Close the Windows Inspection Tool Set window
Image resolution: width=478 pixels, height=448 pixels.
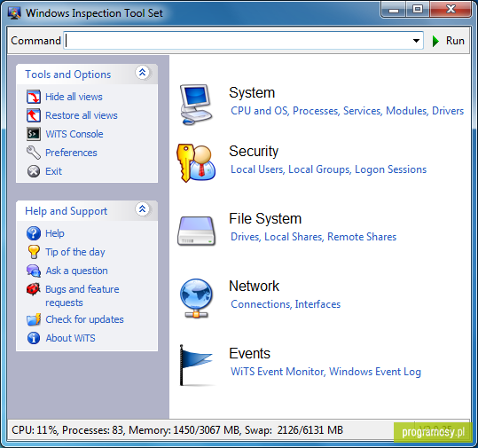[x=451, y=10]
